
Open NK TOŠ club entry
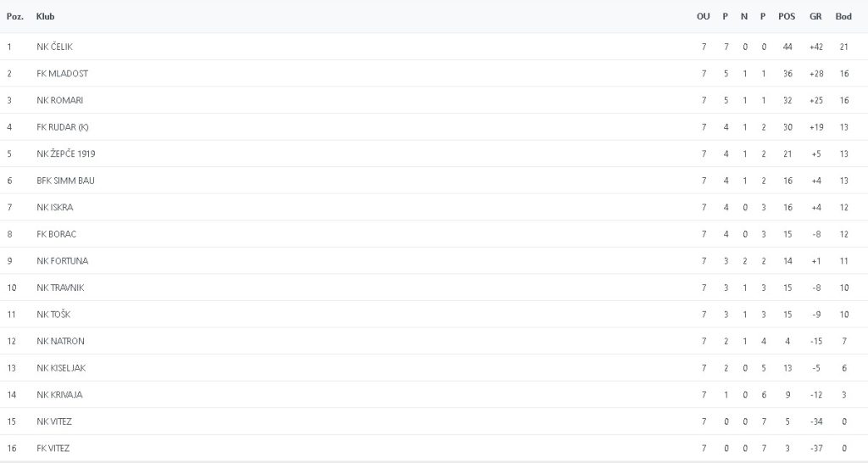53,315
